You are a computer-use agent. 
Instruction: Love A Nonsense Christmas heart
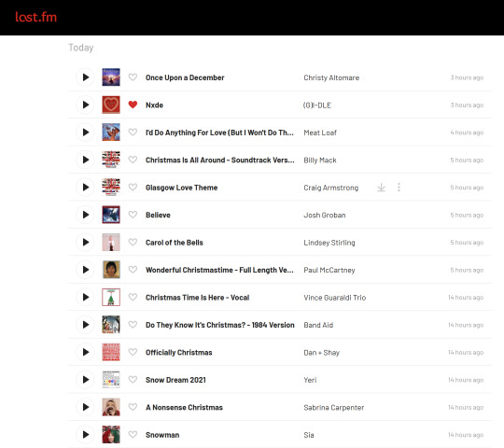(133, 407)
